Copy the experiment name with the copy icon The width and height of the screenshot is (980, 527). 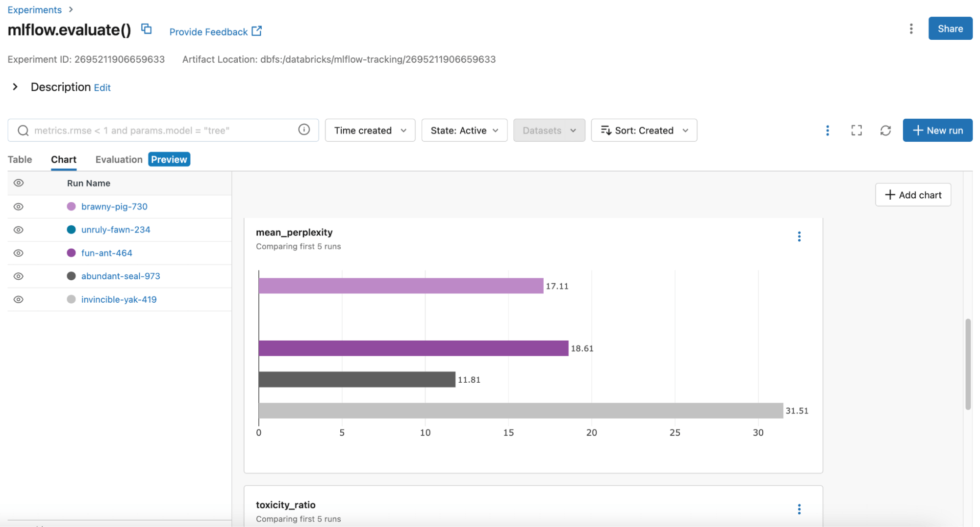tap(146, 29)
